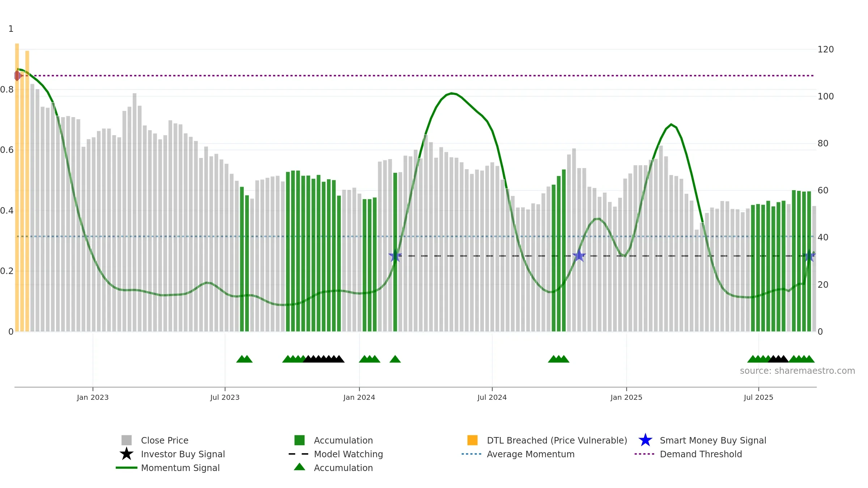Viewport: 868px width, 488px height.
Task: Click the blue star marker near Jan 2024
Action: [395, 256]
